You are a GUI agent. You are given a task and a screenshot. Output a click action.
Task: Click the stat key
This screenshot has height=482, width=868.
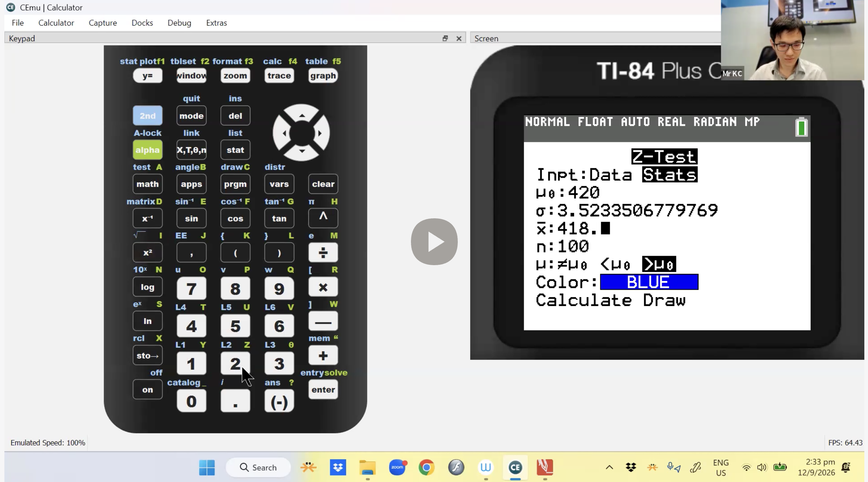(235, 150)
